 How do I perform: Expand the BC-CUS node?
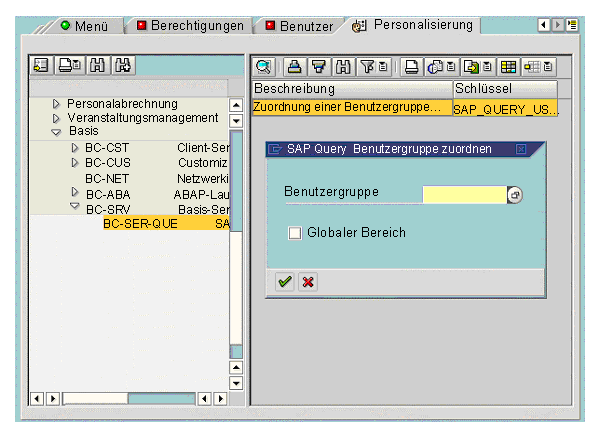(75, 163)
